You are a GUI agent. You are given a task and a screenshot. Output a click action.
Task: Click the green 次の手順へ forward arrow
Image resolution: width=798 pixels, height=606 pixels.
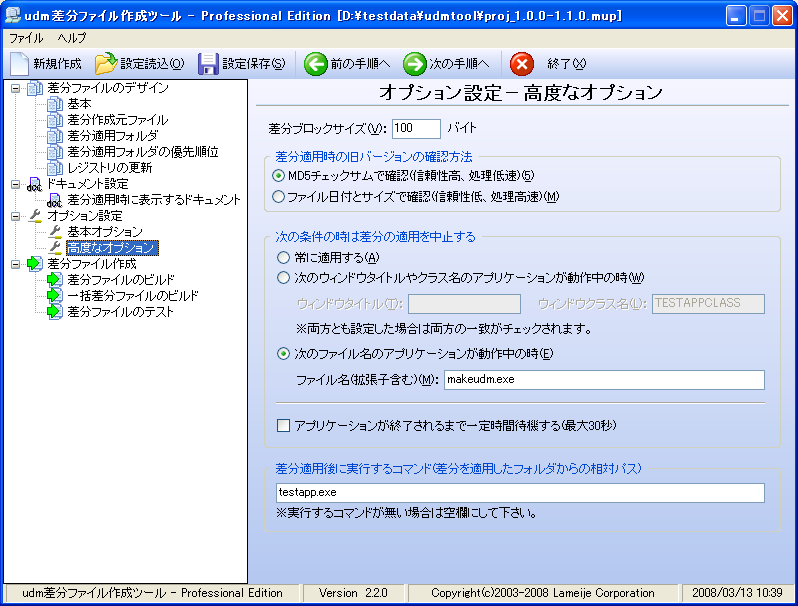pos(415,64)
